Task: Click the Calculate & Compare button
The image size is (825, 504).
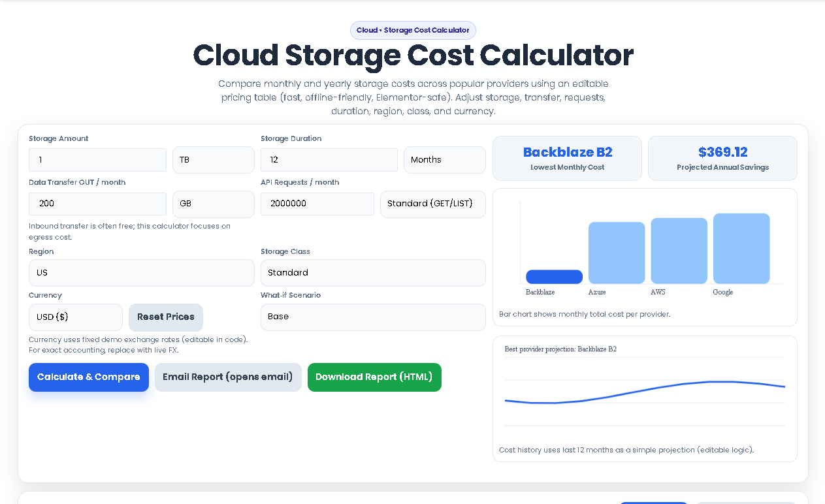Action: (89, 377)
